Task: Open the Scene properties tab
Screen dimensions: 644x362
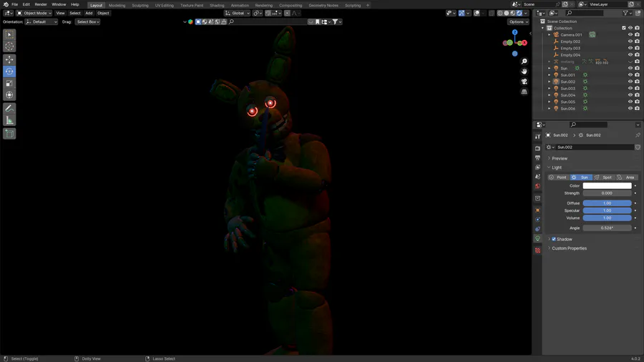Action: click(x=537, y=177)
